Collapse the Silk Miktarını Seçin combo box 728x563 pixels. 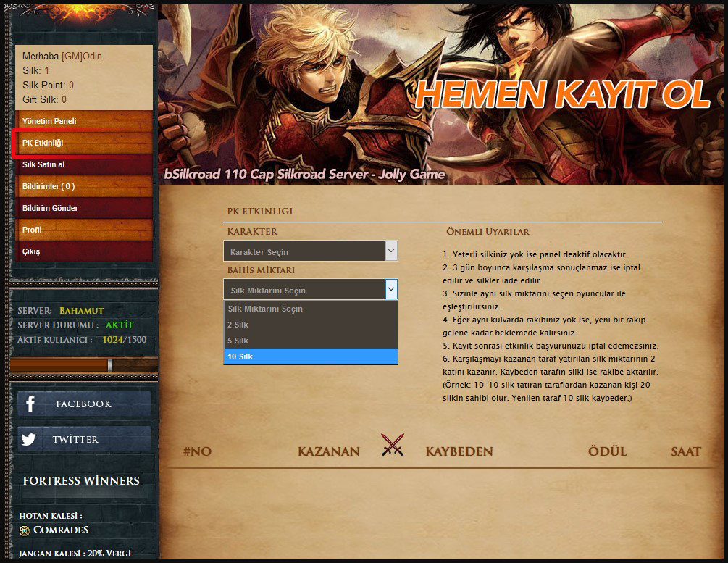[x=311, y=289]
